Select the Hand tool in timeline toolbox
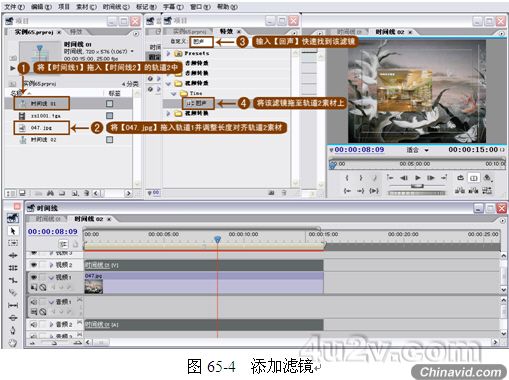This screenshot has height=380, width=509. [x=13, y=343]
